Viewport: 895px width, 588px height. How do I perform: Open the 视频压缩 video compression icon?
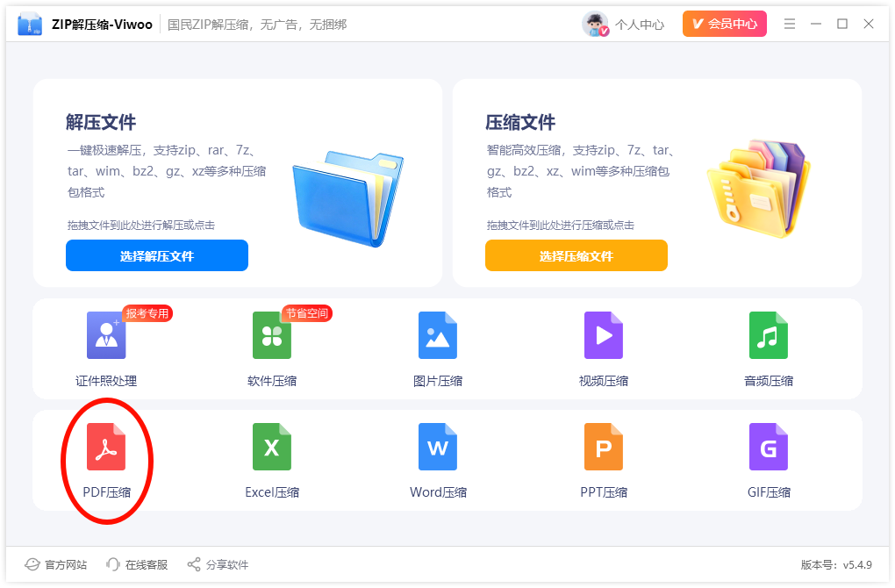point(604,335)
